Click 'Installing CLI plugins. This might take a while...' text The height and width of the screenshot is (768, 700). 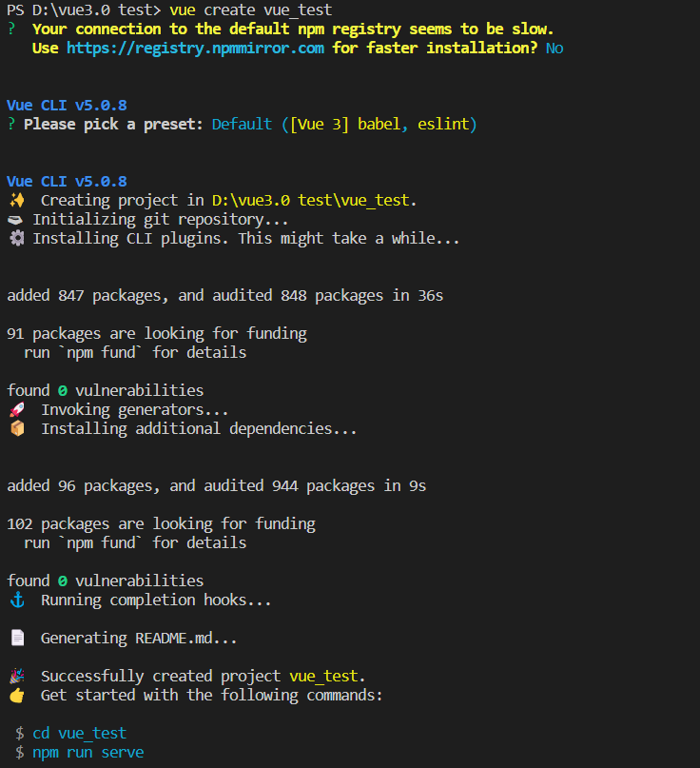coord(246,239)
